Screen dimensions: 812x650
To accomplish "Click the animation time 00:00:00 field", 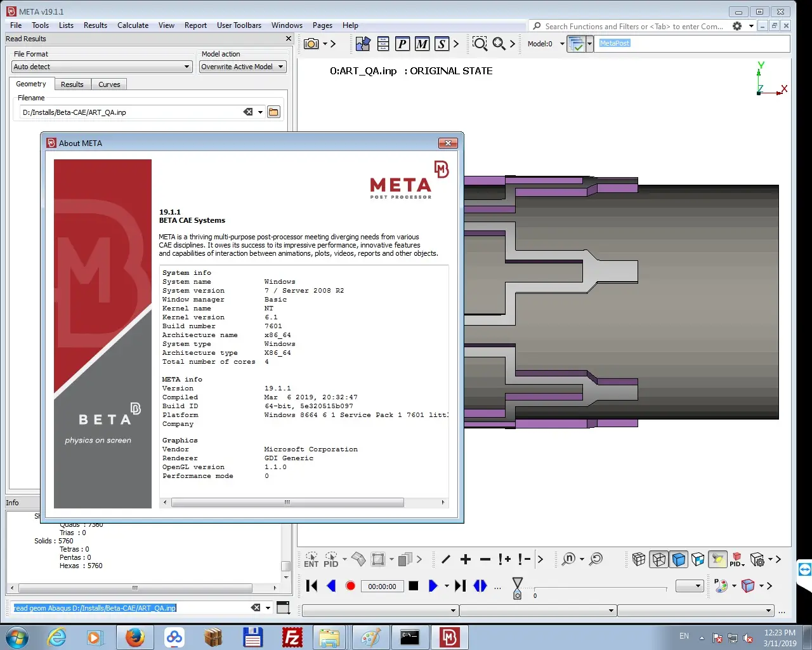I will 382,587.
